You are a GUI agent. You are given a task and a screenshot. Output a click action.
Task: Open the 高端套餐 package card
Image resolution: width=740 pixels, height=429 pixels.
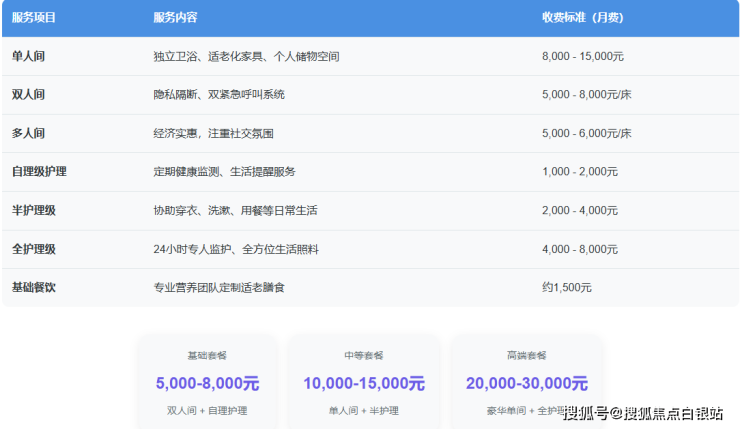[526, 382]
